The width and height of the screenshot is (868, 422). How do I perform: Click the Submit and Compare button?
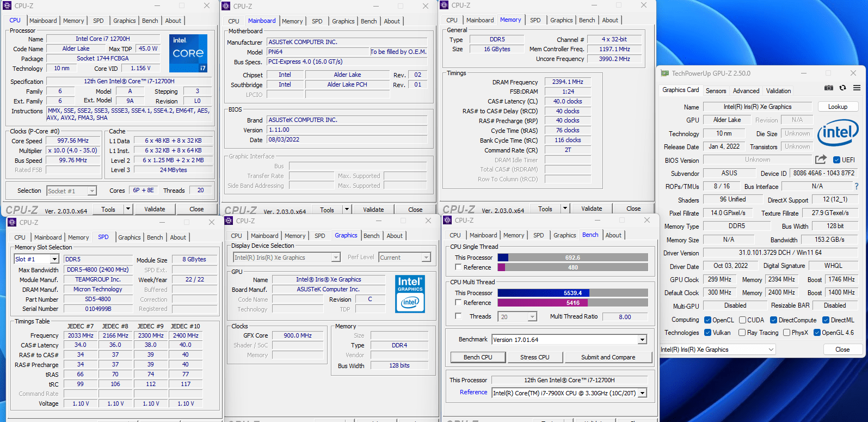(608, 357)
